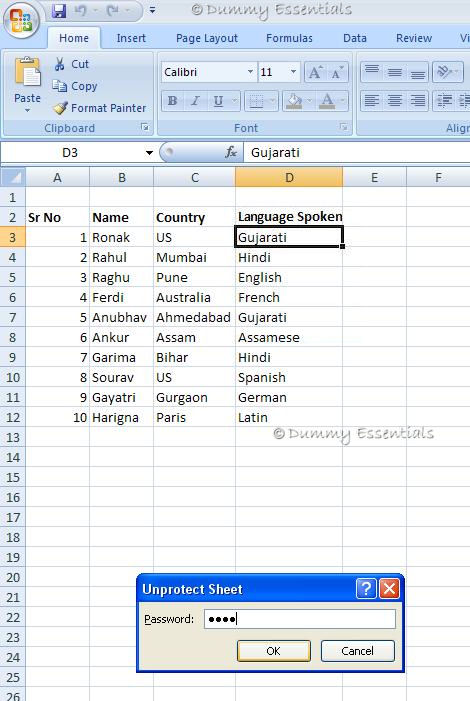The height and width of the screenshot is (701, 470).
Task: Select column D header
Action: point(289,177)
